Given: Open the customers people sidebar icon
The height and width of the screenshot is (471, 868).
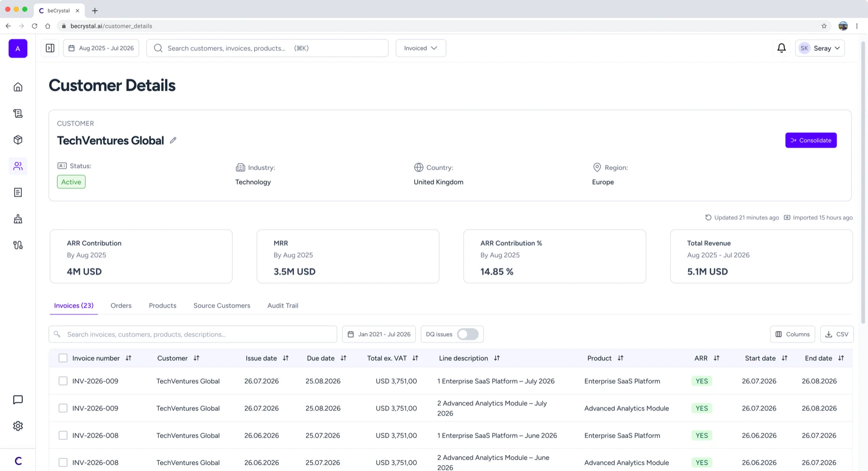Looking at the screenshot, I should point(18,166).
